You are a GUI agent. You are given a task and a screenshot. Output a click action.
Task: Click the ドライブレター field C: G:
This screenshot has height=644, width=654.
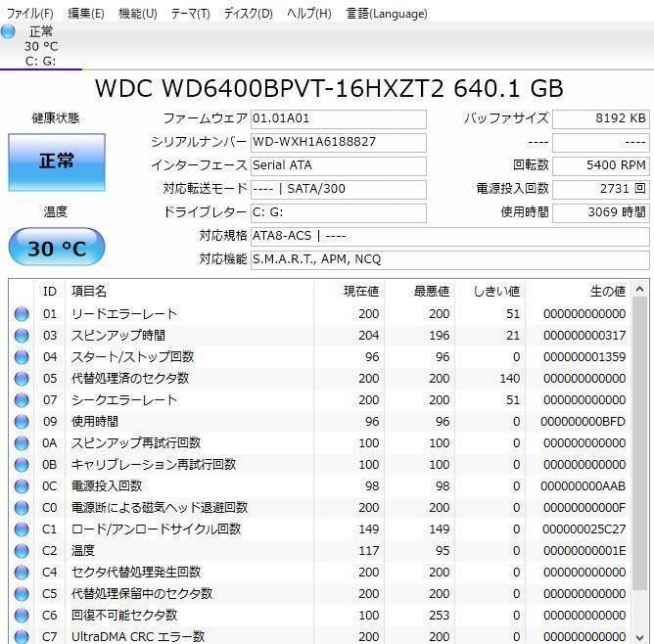pos(339,213)
